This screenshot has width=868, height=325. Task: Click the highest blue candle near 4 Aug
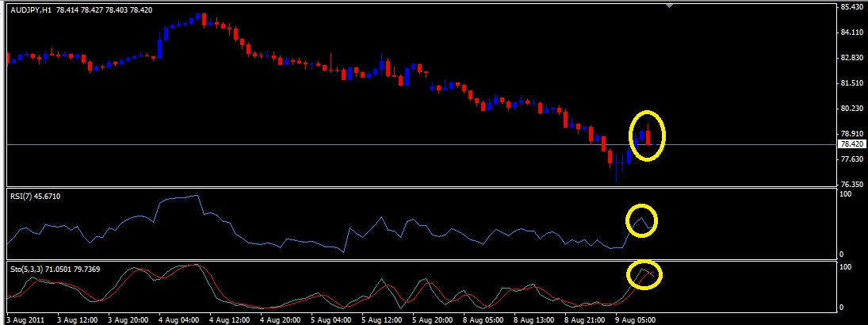coord(203,17)
